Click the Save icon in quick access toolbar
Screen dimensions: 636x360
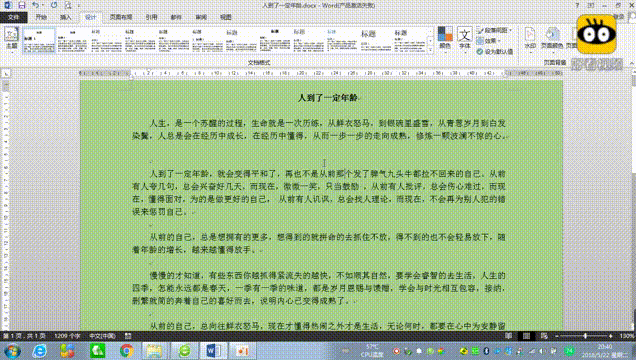21,5
